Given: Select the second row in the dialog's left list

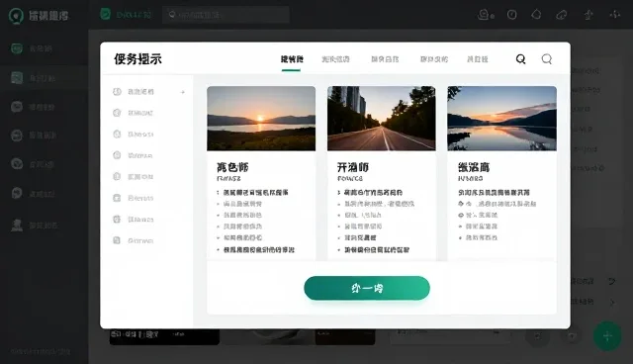Looking at the screenshot, I should pos(147,113).
